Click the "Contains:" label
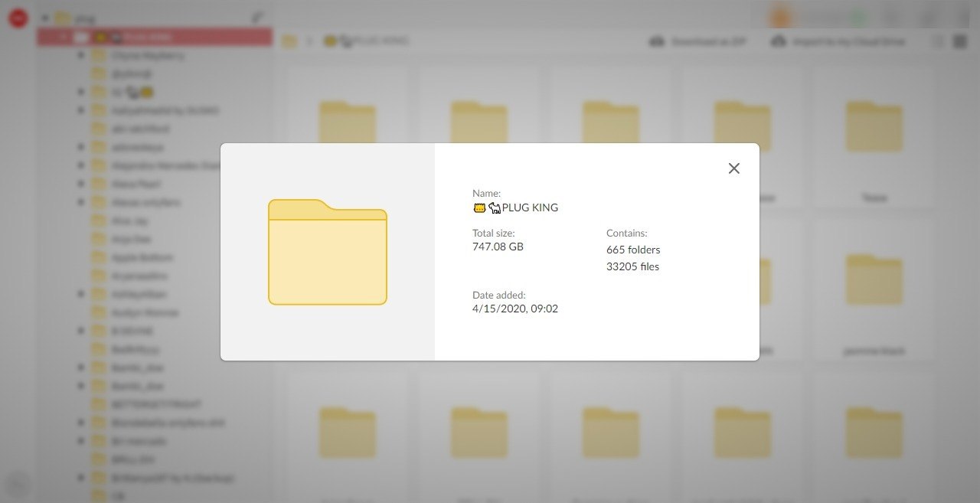Image resolution: width=980 pixels, height=503 pixels. [627, 233]
